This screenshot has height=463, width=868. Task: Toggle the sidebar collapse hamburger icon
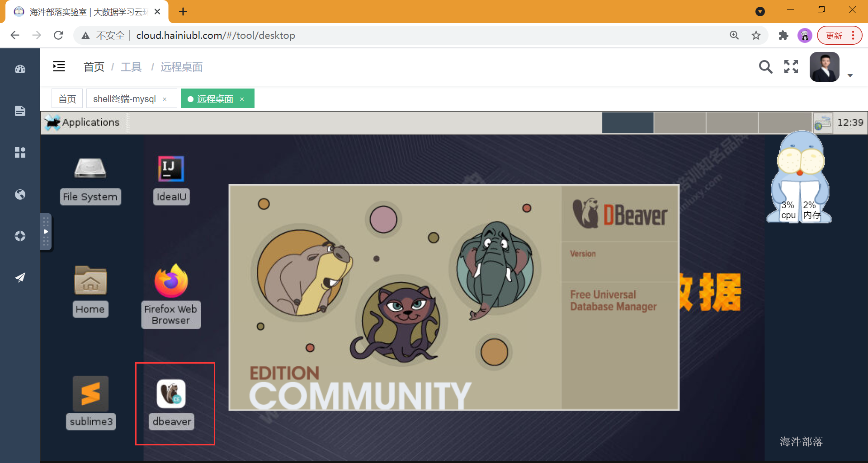59,66
